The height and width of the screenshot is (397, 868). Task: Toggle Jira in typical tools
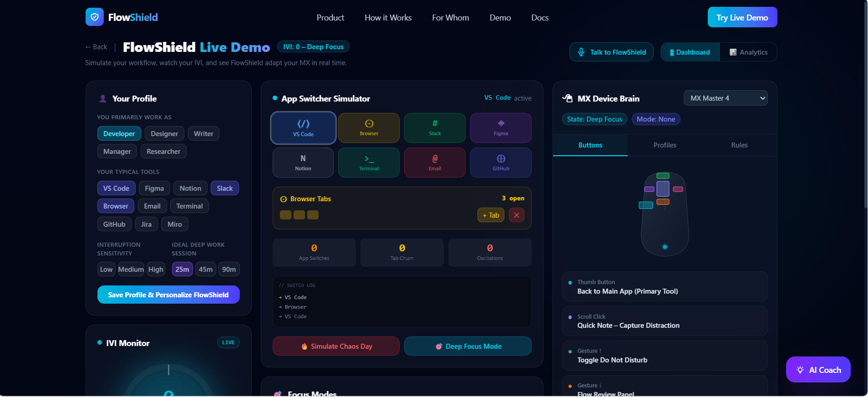(x=146, y=224)
